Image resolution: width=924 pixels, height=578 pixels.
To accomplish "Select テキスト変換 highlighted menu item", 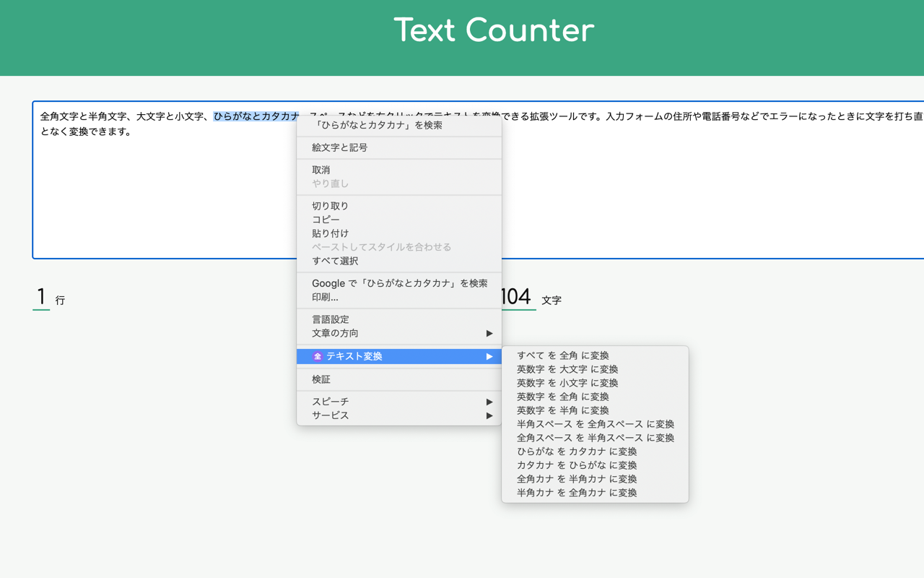I will click(x=399, y=356).
